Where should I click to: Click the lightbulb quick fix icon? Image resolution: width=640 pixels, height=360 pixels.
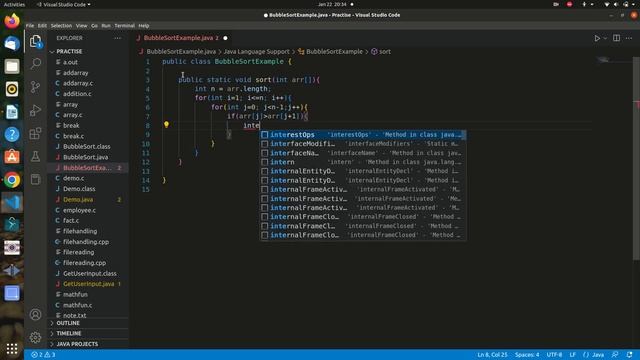(166, 124)
